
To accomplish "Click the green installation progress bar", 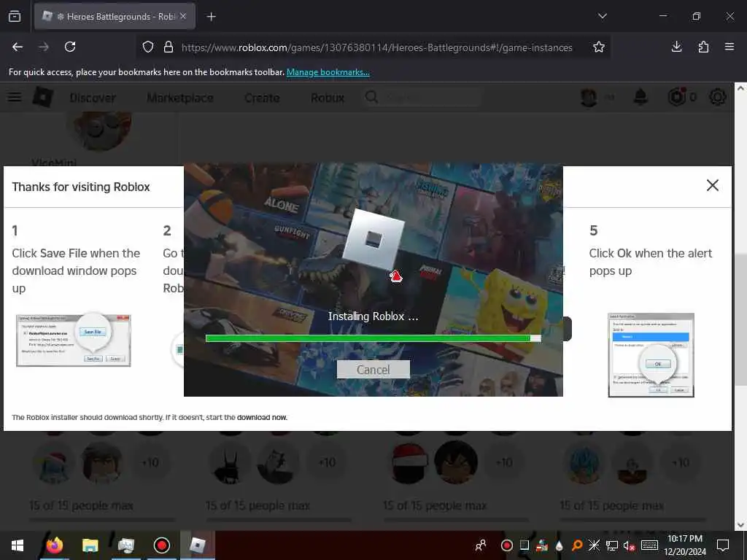I will (x=373, y=338).
